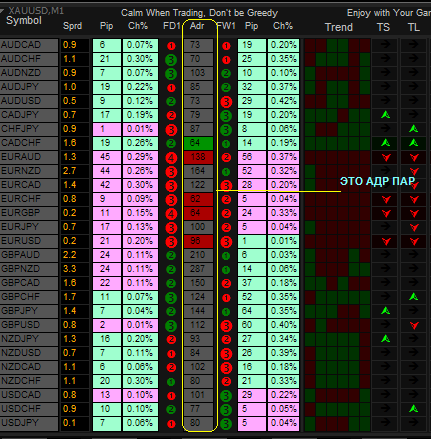Screen dimensions: 431x439
Task: Click the TL up arrow in GBPCHF row
Action: click(414, 296)
